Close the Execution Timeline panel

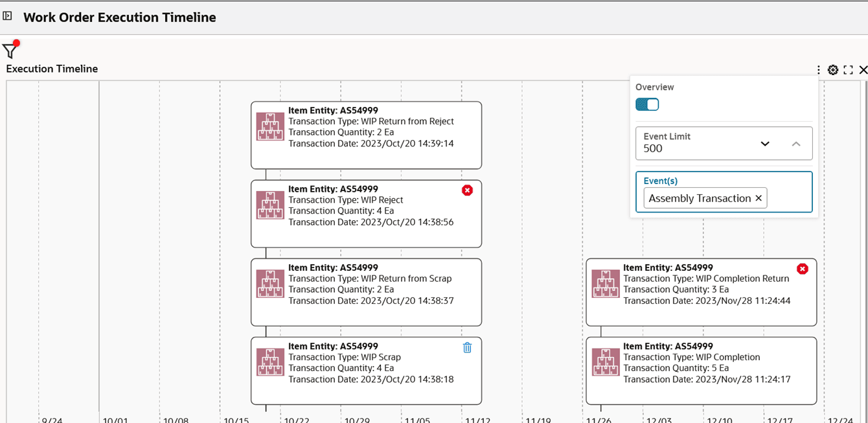pos(863,70)
